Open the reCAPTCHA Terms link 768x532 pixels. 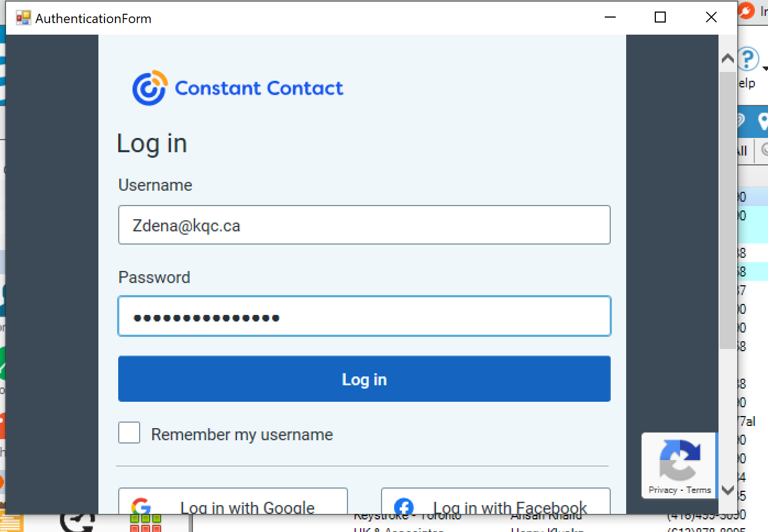click(699, 490)
